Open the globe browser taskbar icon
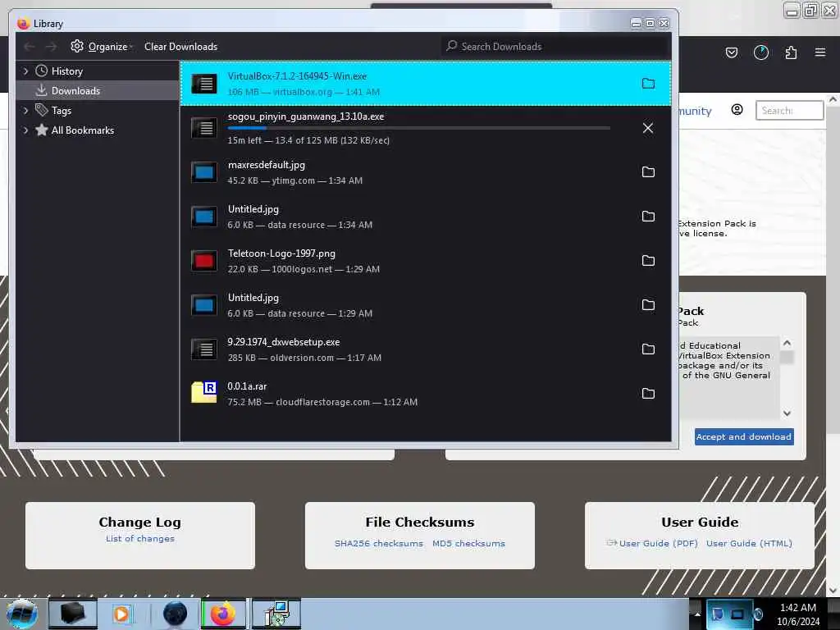 pos(175,614)
